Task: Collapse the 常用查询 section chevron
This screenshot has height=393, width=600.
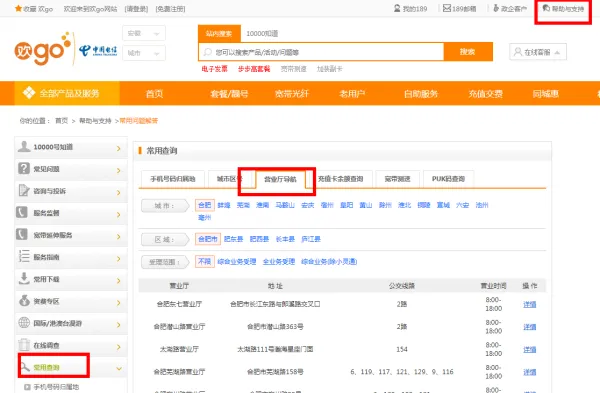Action: (x=119, y=369)
